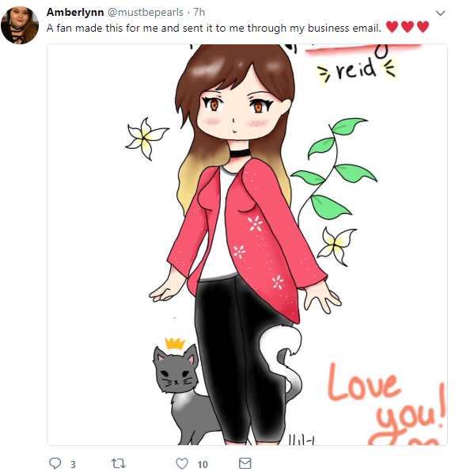Send tweet via Direct Message envelope icon
Viewport: 455px width, 476px height.
coord(245,463)
